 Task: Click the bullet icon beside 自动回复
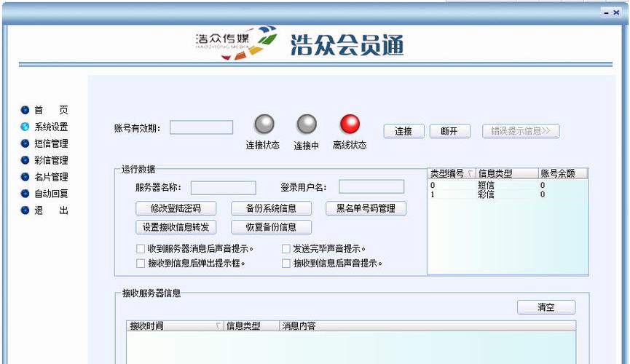25,194
